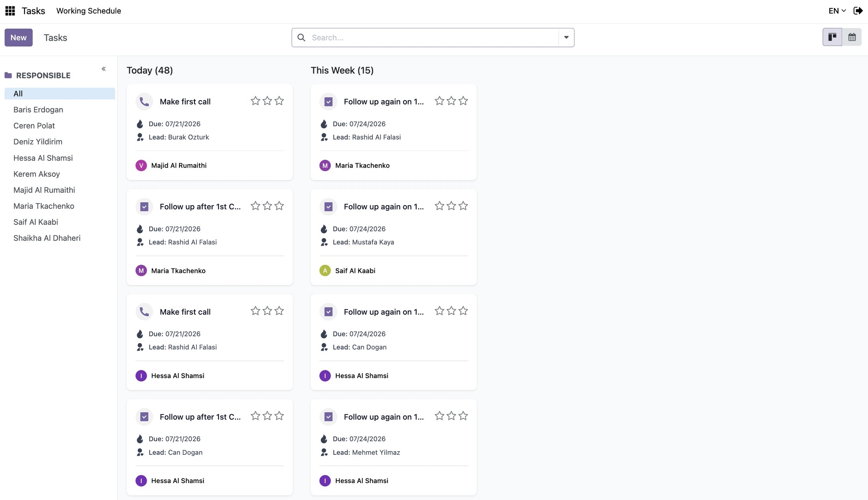Switch to the kanban view icon
This screenshot has height=500, width=868.
pyautogui.click(x=832, y=37)
